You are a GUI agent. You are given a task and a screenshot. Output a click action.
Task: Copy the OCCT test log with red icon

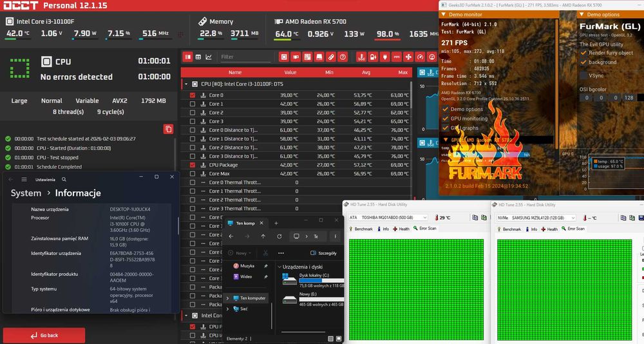168,129
